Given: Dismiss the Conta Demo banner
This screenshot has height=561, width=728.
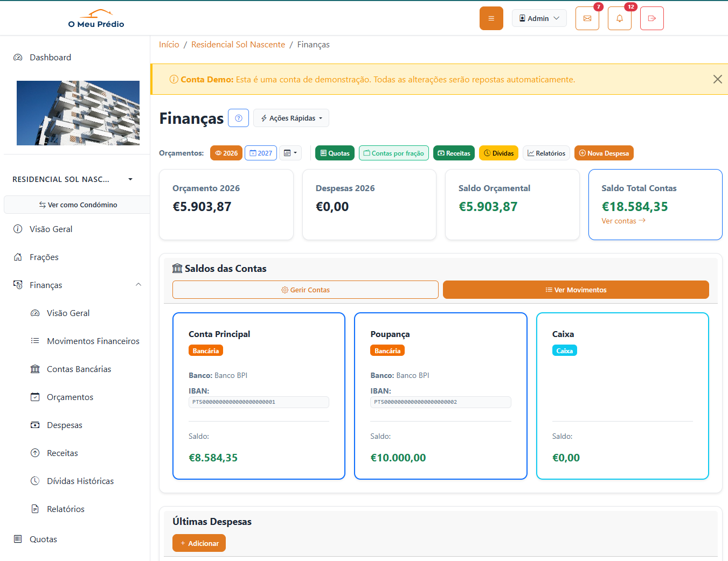Looking at the screenshot, I should point(717,79).
